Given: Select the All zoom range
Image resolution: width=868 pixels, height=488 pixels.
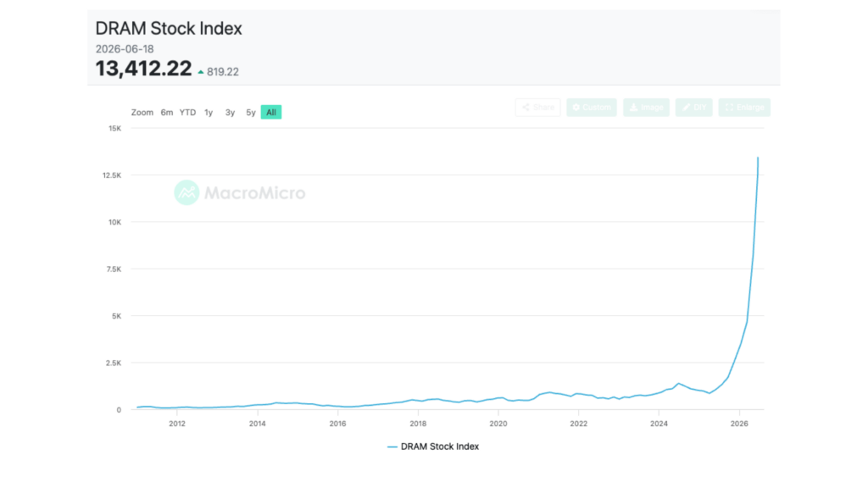Looking at the screenshot, I should tap(271, 113).
